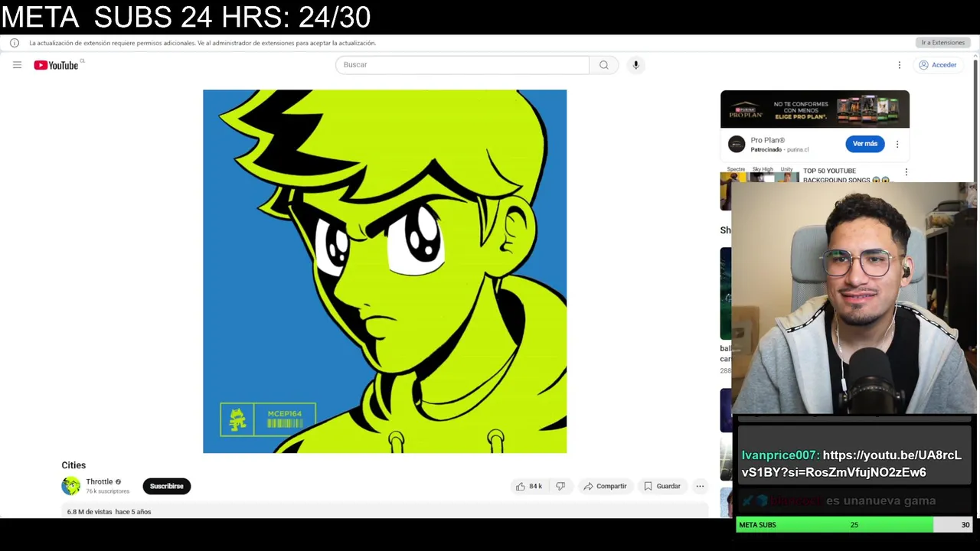
Task: Click the META SUBS progress bar
Action: point(854,525)
